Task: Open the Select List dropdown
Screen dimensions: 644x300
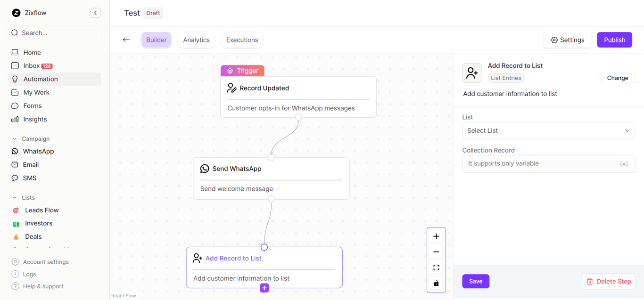Action: click(548, 130)
